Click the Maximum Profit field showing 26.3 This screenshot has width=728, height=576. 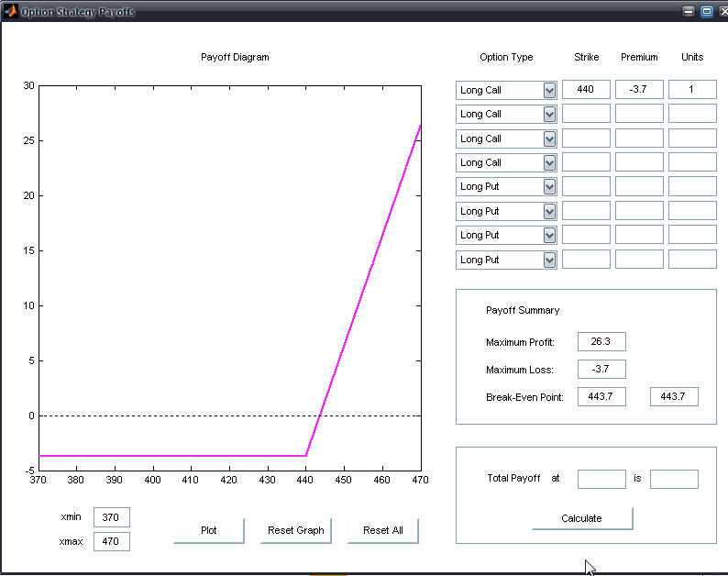601,341
